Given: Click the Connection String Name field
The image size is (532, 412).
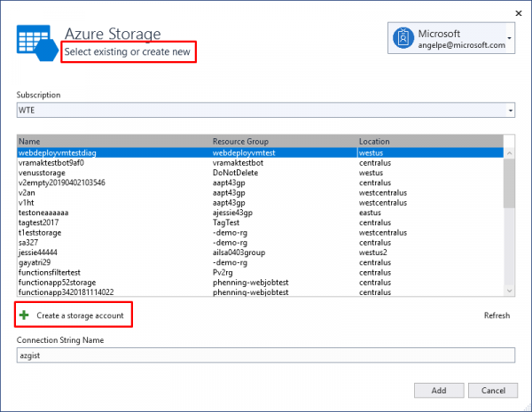Looking at the screenshot, I should pos(266,354).
